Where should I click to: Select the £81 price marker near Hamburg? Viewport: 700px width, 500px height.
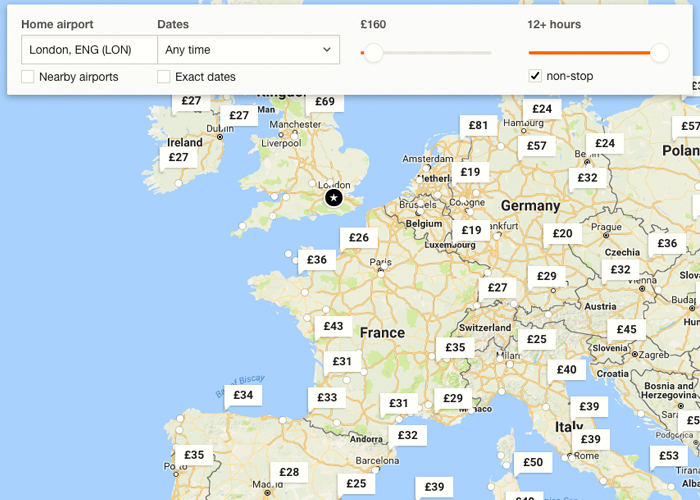(478, 125)
